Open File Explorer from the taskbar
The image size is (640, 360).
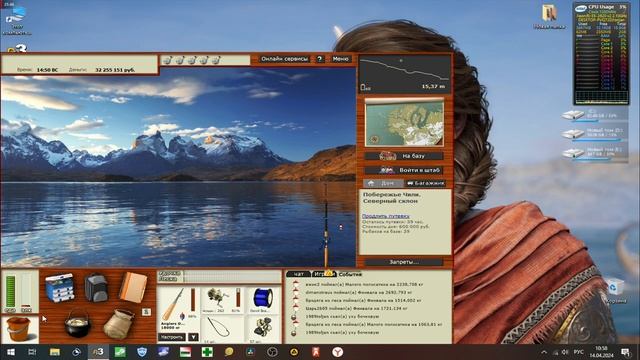pyautogui.click(x=55, y=352)
